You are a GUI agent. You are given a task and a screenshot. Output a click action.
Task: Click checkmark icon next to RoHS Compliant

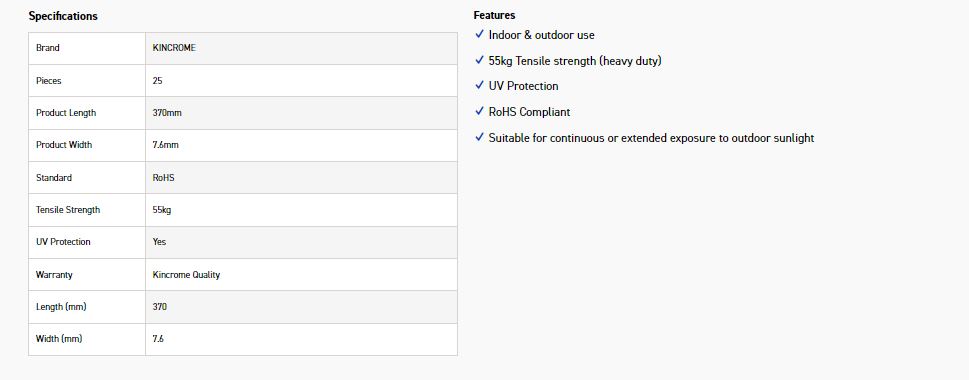coord(479,112)
